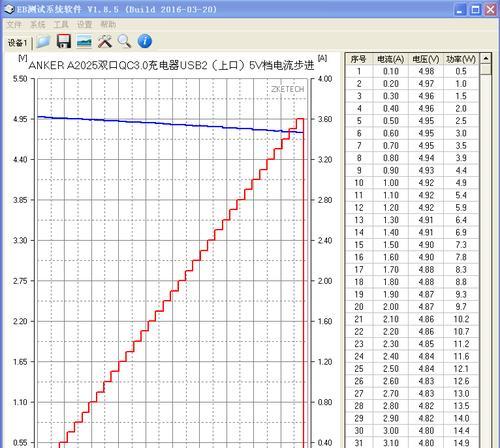Select current value 1.40 in row 14

tap(391, 232)
